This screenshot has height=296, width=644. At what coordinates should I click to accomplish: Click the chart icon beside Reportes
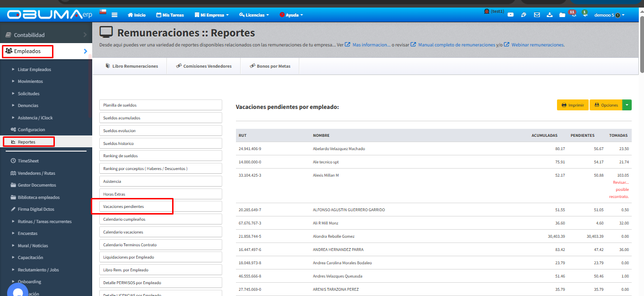(14, 142)
